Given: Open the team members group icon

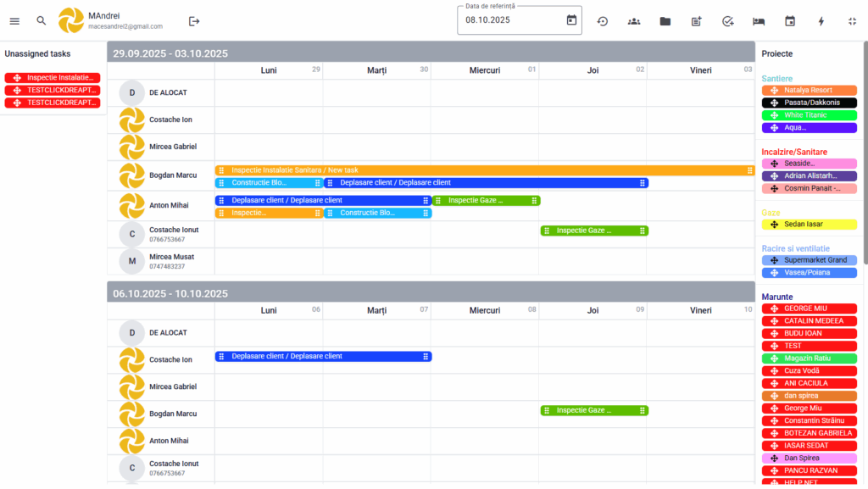Looking at the screenshot, I should click(634, 21).
